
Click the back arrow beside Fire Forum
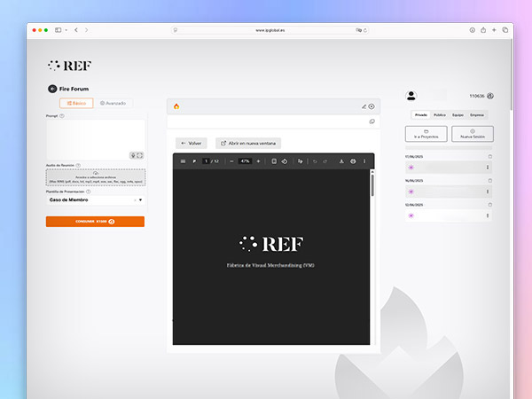52,89
